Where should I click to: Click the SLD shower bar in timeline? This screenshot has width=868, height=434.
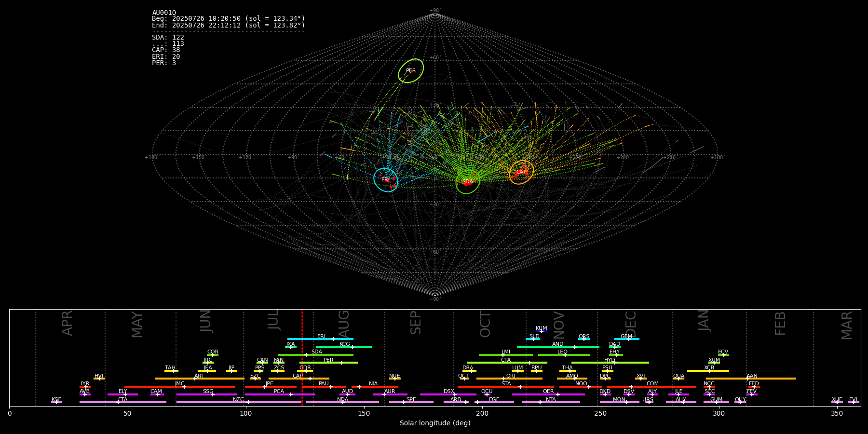[x=533, y=339]
